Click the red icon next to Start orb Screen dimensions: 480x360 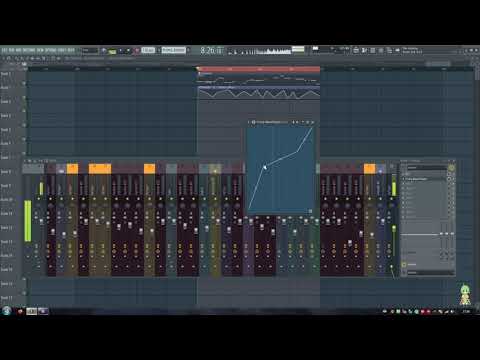20,312
